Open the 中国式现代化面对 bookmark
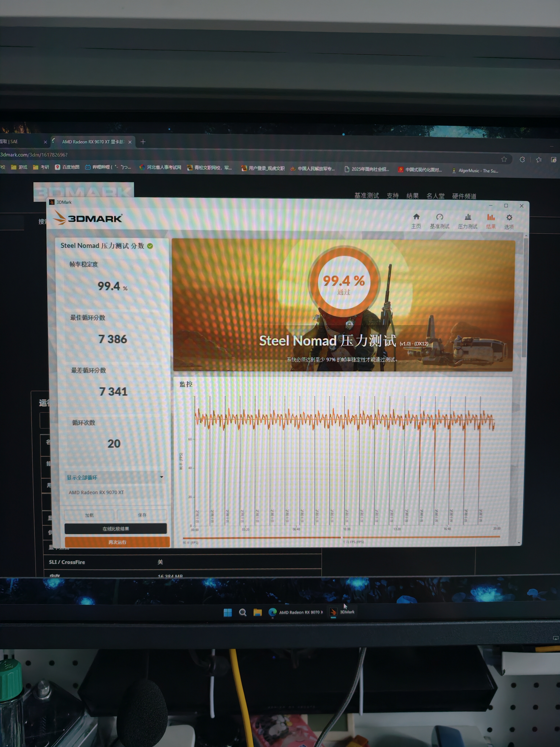This screenshot has height=747, width=560. click(420, 170)
